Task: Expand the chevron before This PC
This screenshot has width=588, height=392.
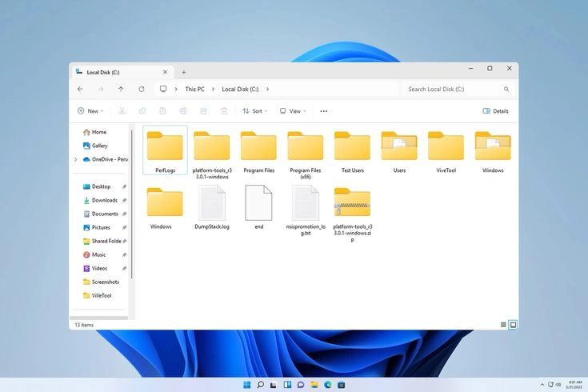Action: tap(176, 90)
